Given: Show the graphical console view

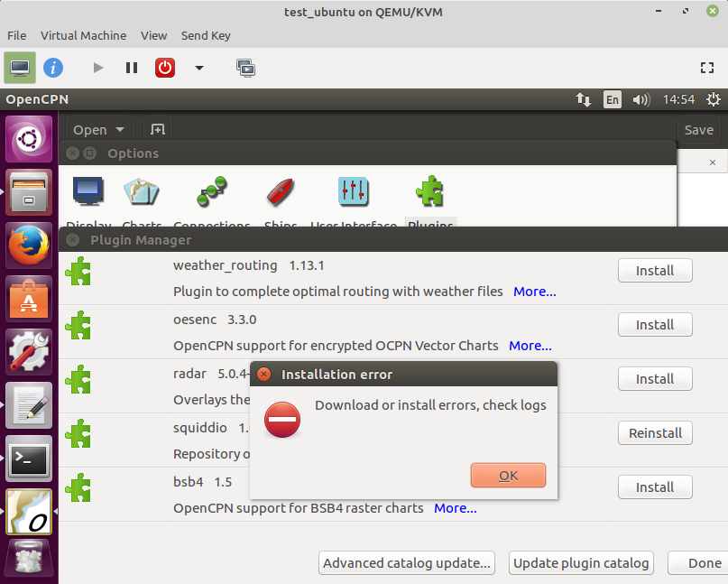Looking at the screenshot, I should click(x=20, y=68).
